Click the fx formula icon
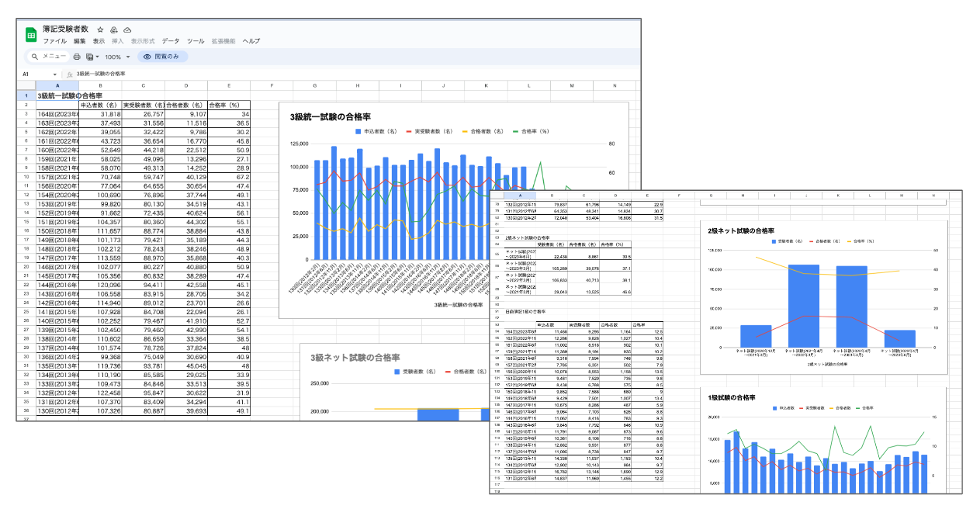 [x=69, y=74]
